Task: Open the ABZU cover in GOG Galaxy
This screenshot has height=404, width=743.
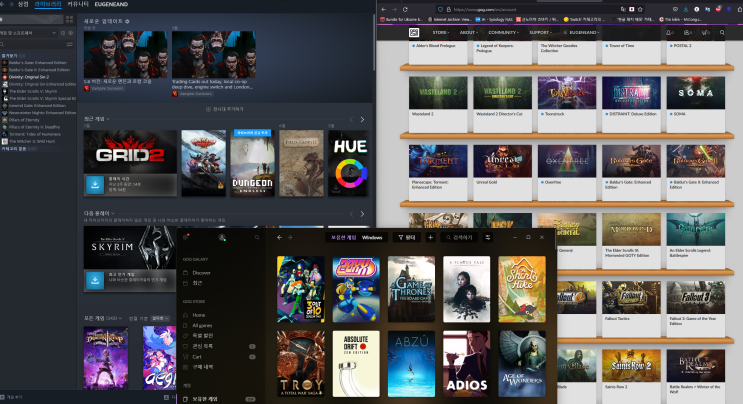Action: click(x=411, y=364)
